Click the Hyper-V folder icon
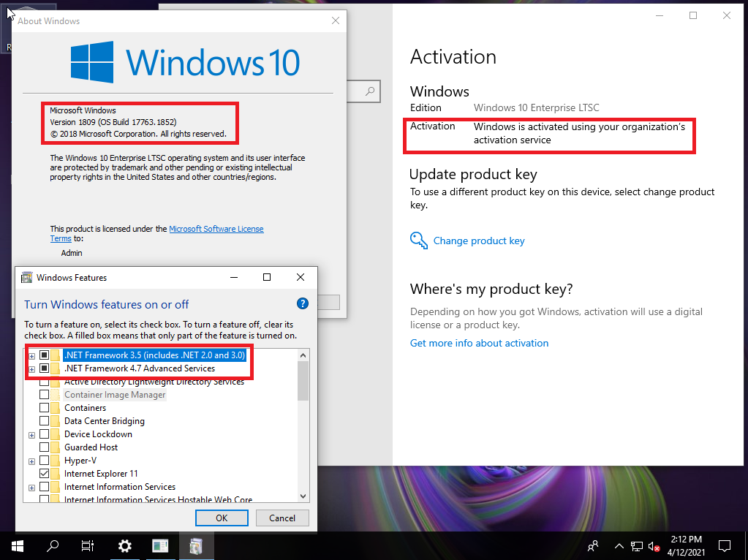The image size is (748, 560). [x=56, y=461]
